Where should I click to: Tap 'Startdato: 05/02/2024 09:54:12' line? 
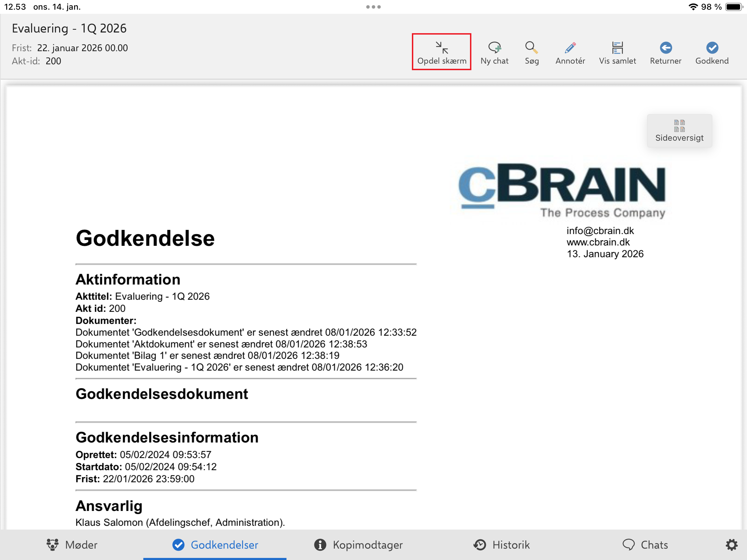point(146,467)
